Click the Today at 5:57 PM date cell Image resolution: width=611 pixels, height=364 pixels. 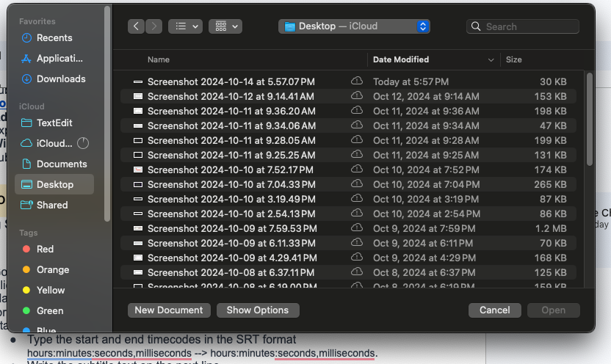[x=411, y=81]
